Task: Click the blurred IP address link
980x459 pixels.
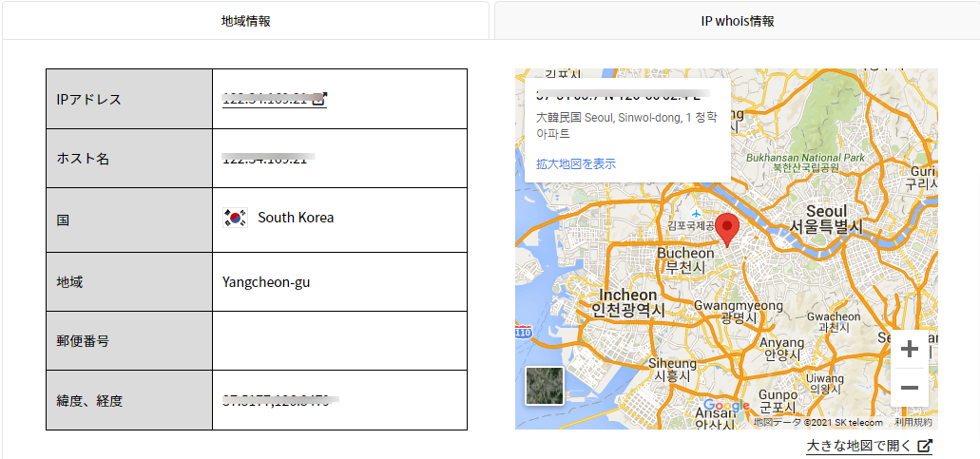Action: tap(265, 99)
